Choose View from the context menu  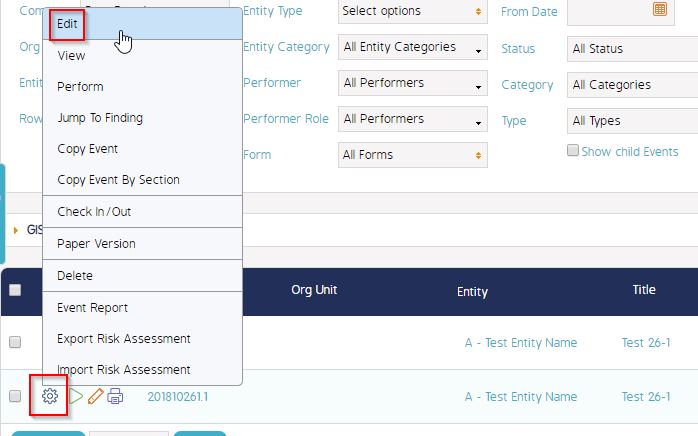point(142,56)
